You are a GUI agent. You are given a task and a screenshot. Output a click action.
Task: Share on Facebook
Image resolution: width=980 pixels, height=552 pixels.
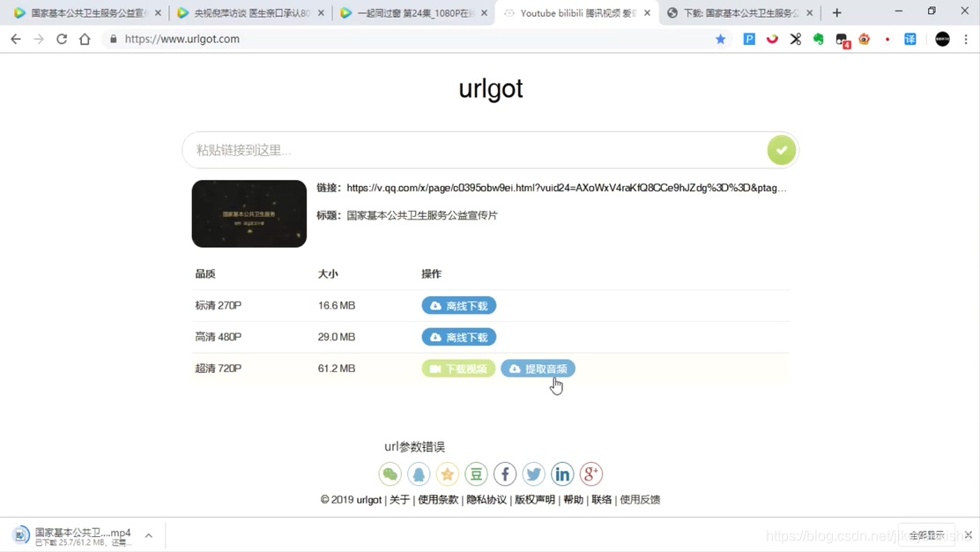click(505, 474)
